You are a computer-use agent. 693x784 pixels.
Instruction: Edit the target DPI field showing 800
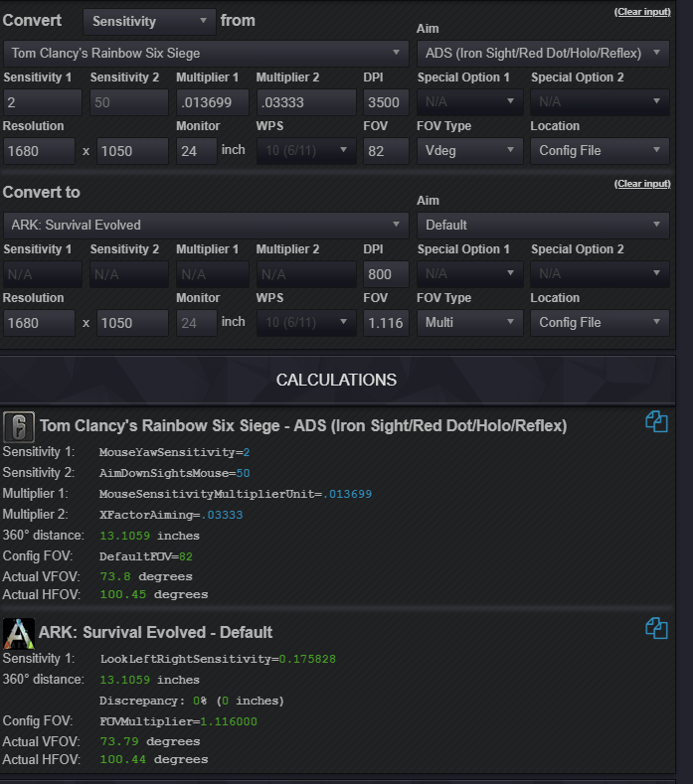[x=386, y=274]
